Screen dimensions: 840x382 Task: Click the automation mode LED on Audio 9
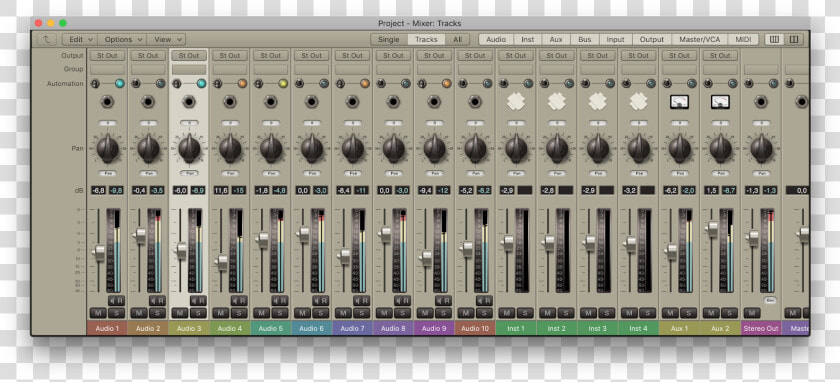(x=446, y=84)
